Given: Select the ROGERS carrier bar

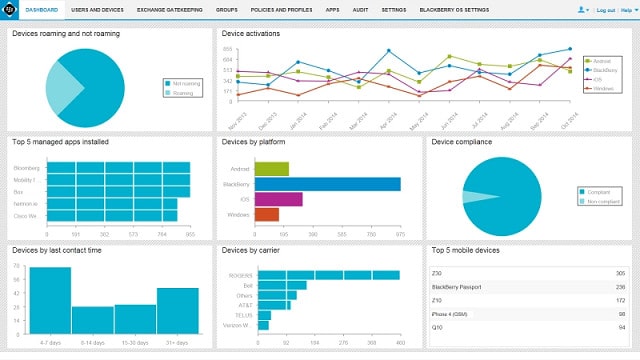Looking at the screenshot, I should click(x=329, y=275).
